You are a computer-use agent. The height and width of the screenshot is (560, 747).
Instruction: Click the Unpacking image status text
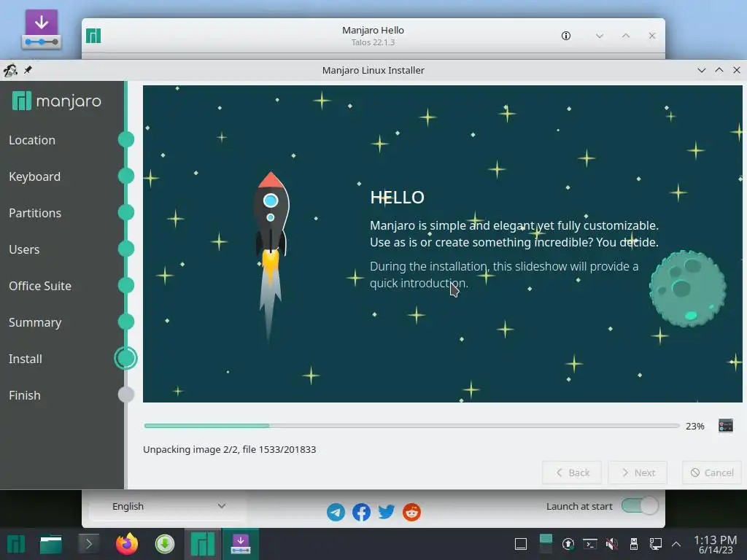[x=229, y=449]
